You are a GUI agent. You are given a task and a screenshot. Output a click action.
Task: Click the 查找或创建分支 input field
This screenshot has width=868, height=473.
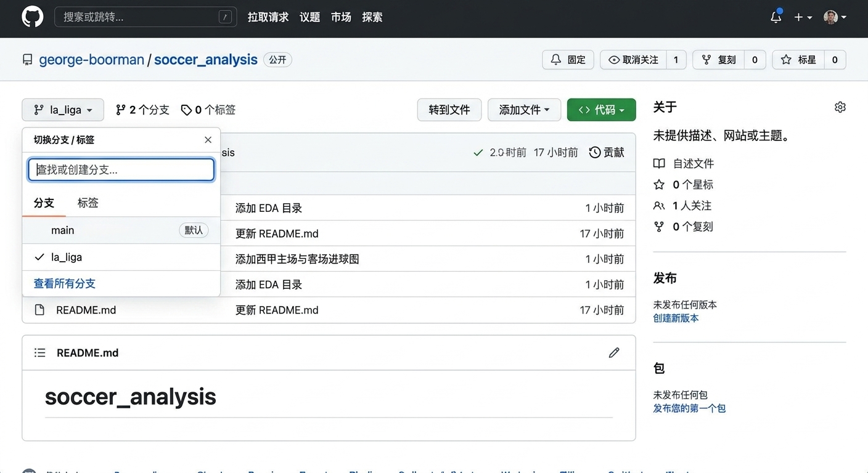[121, 169]
